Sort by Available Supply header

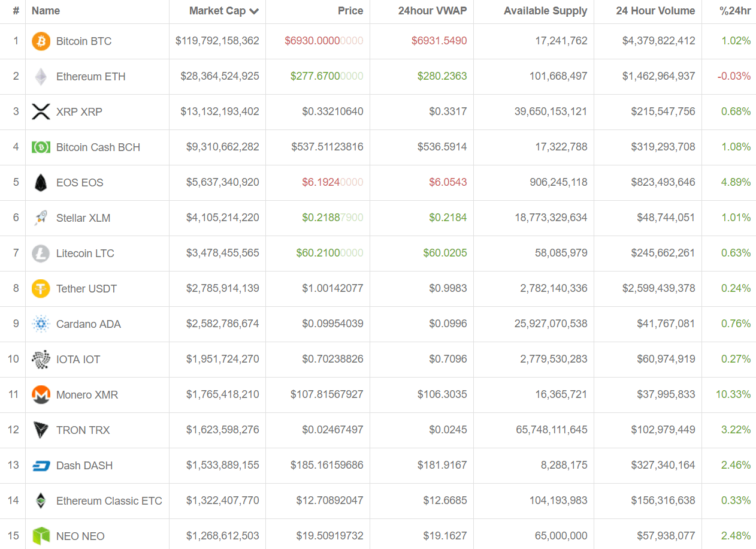545,11
